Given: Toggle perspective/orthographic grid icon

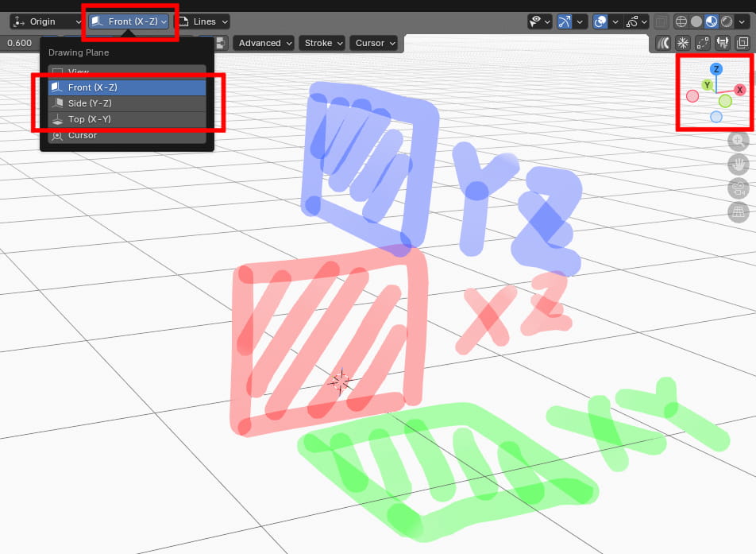Looking at the screenshot, I should (x=739, y=212).
